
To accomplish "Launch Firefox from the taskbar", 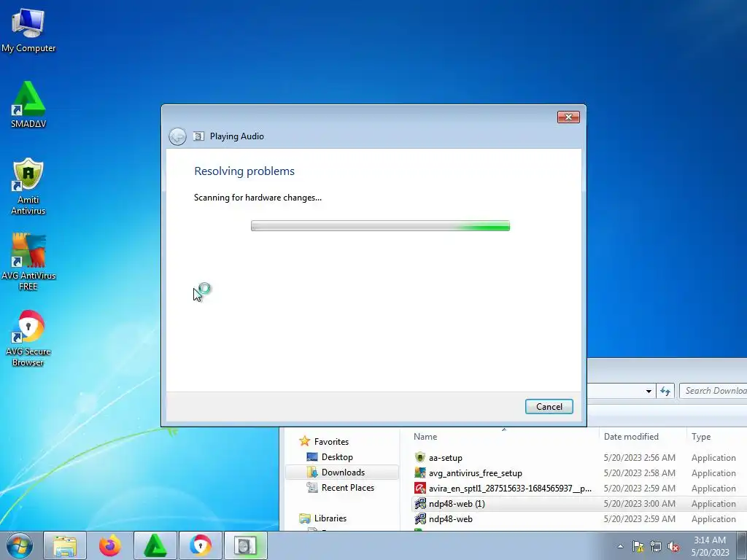I will coord(110,545).
